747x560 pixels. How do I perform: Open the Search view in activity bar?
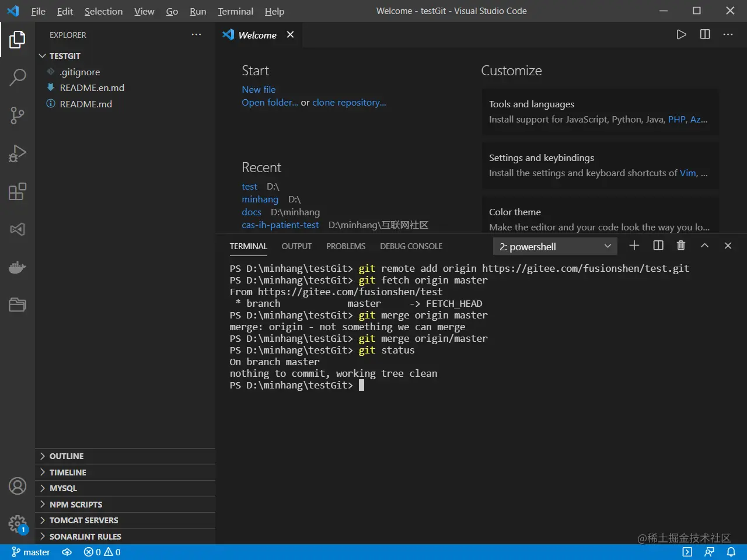point(18,77)
